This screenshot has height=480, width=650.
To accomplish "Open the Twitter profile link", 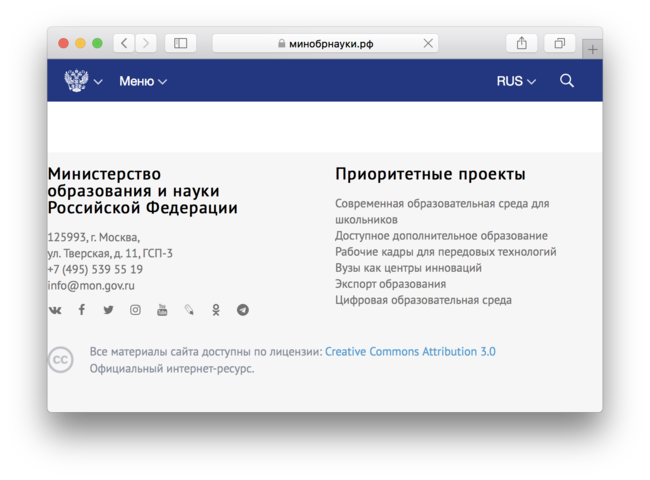I will pos(108,310).
